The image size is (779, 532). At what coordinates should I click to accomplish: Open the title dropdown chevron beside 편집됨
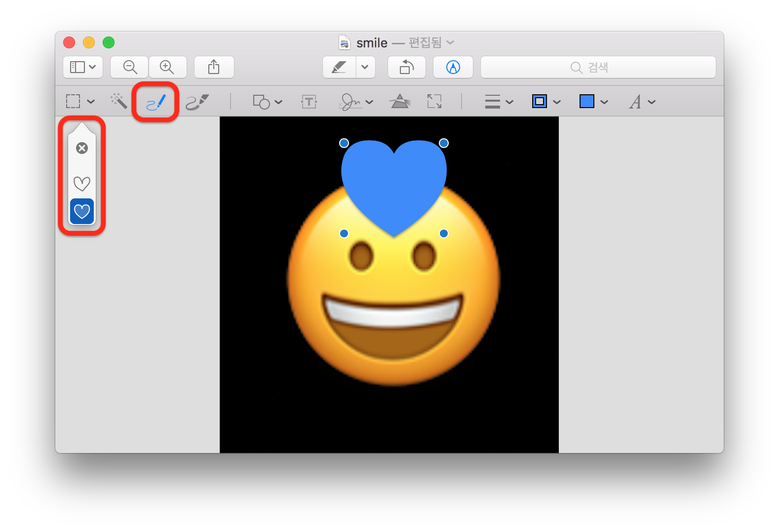coord(450,42)
